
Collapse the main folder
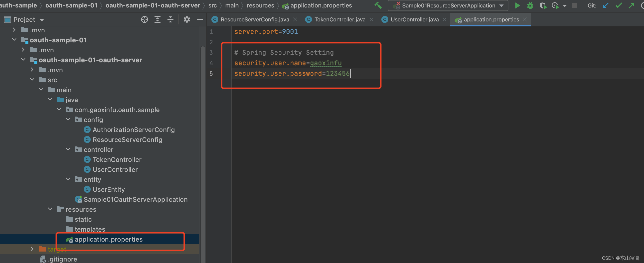41,90
